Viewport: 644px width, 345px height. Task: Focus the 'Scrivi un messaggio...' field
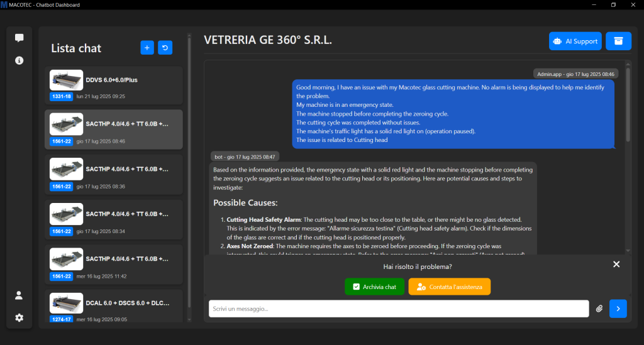click(399, 309)
